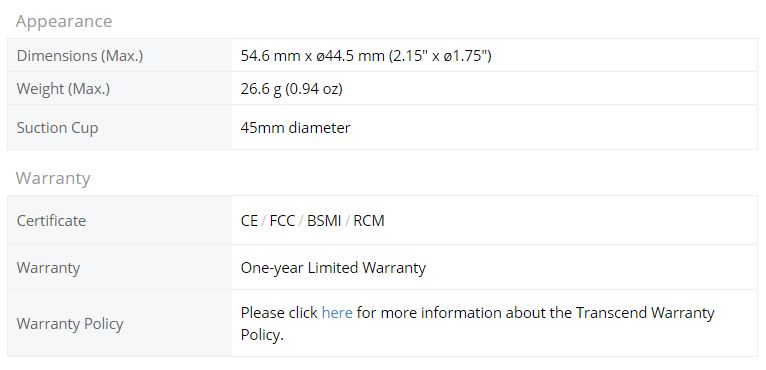Click the One-year Limited Warranty text
The width and height of the screenshot is (766, 370).
333,268
